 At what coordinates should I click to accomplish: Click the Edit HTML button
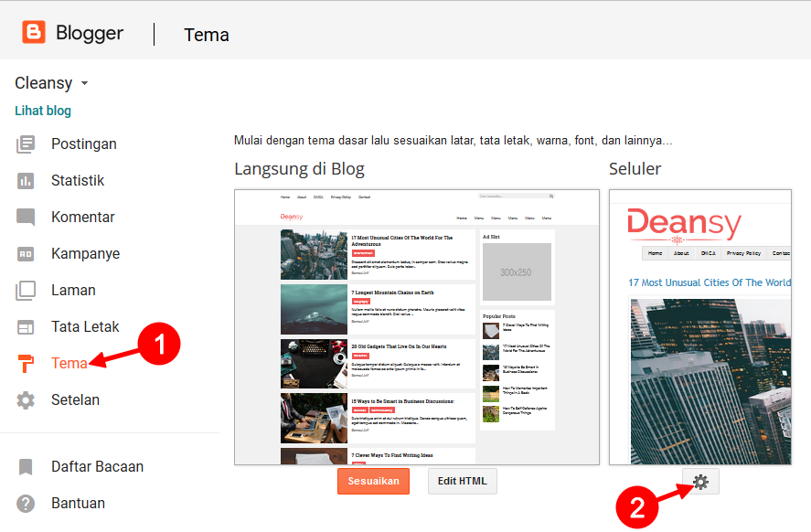tap(463, 482)
